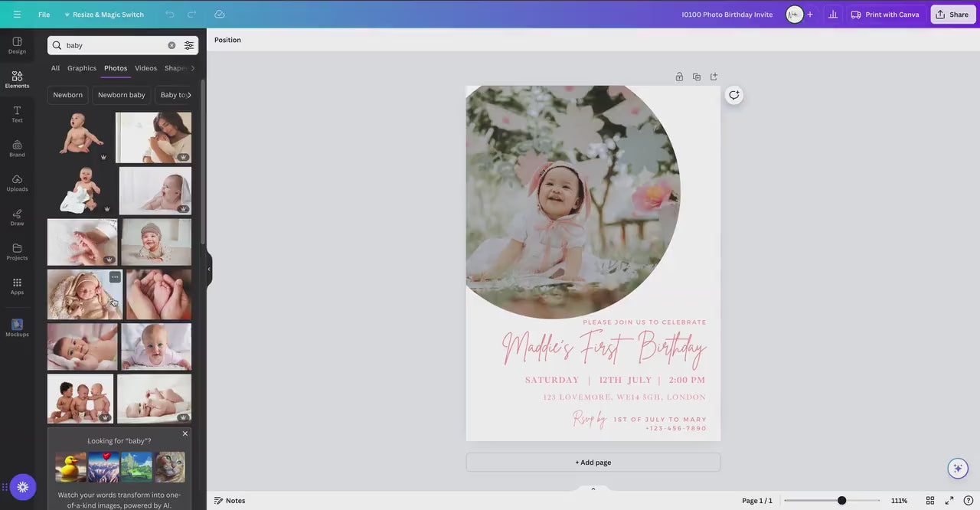
Task: Lock the page with the lock icon
Action: tap(679, 77)
